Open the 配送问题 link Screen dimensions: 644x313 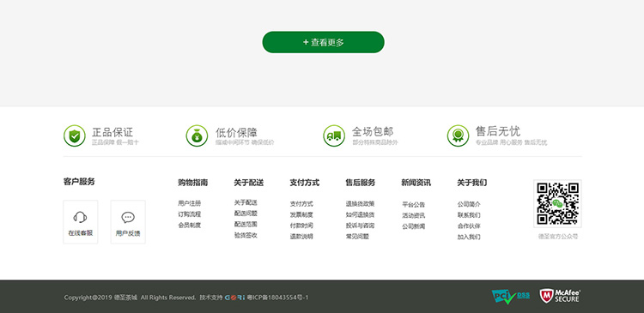(246, 214)
